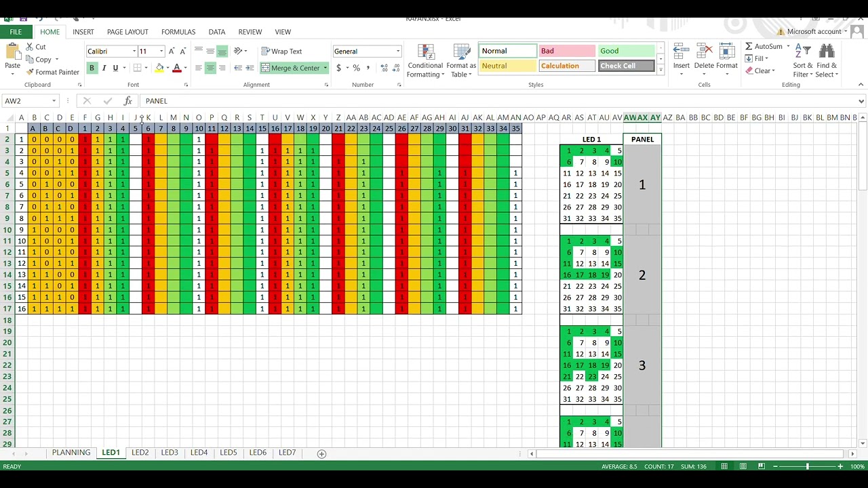868x488 pixels.
Task: Apply the Orientation text rotation tool
Action: [x=239, y=51]
